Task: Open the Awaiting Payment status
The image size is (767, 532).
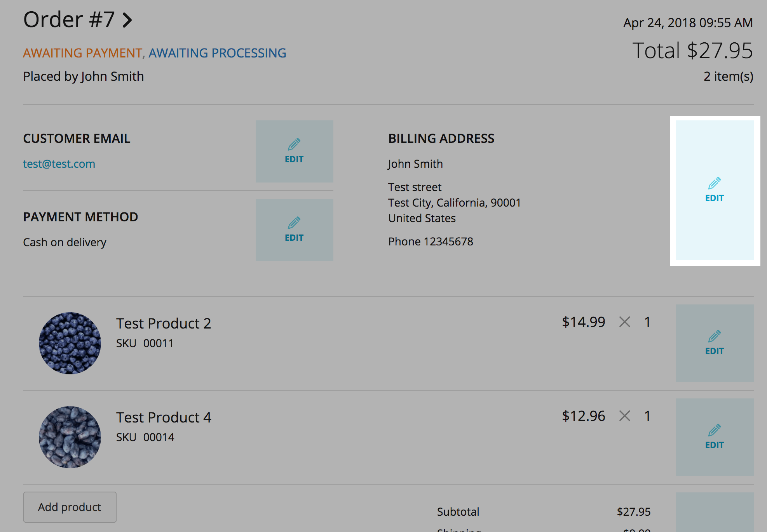Action: coord(82,53)
